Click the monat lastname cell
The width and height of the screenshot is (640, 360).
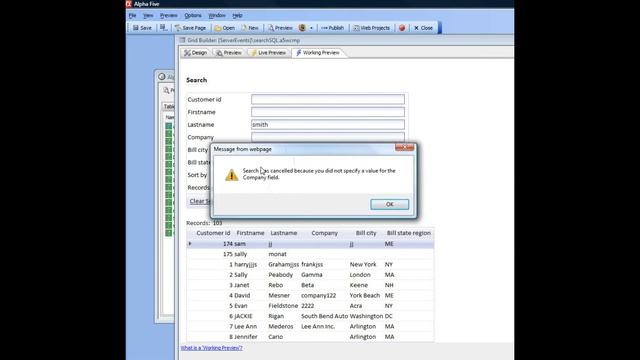(x=277, y=254)
